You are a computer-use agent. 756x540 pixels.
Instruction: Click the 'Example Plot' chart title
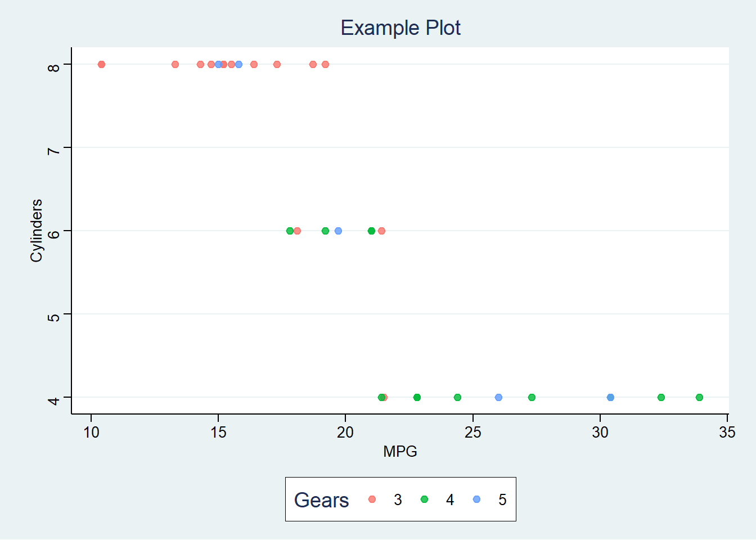[x=400, y=28]
